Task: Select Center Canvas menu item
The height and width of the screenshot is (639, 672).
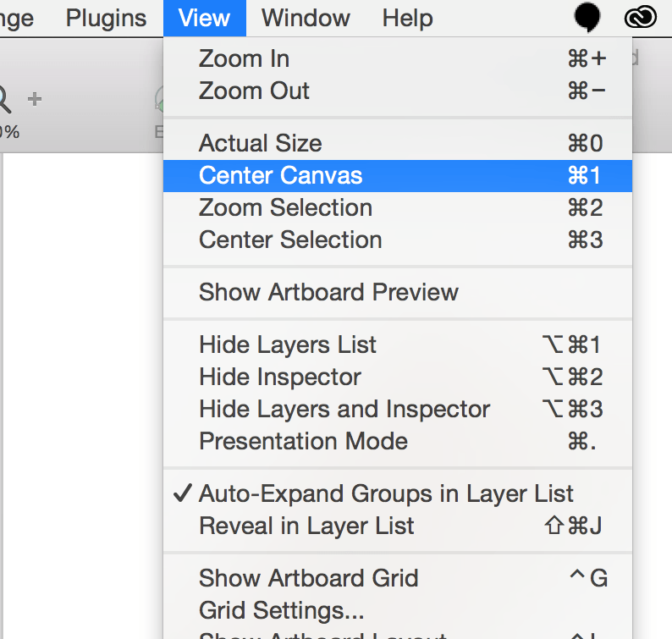Action: tap(281, 176)
